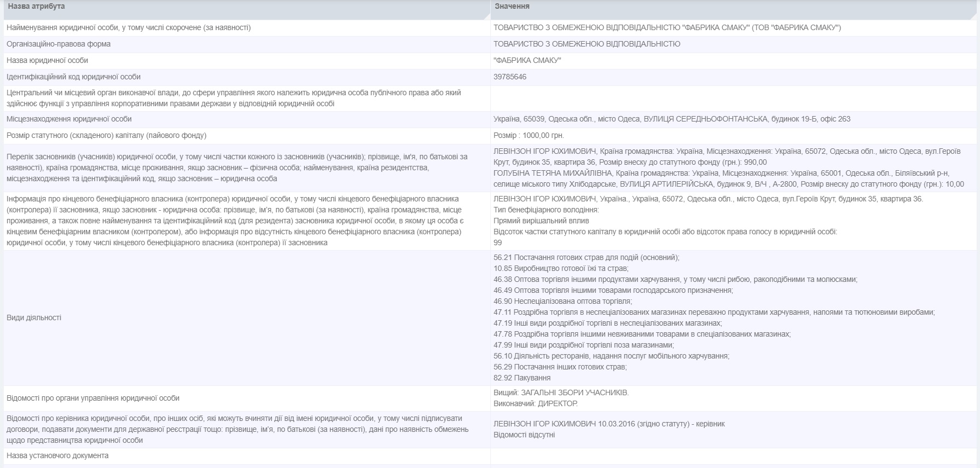980x468 pixels.
Task: Select the identification code 39785646
Action: [x=510, y=77]
